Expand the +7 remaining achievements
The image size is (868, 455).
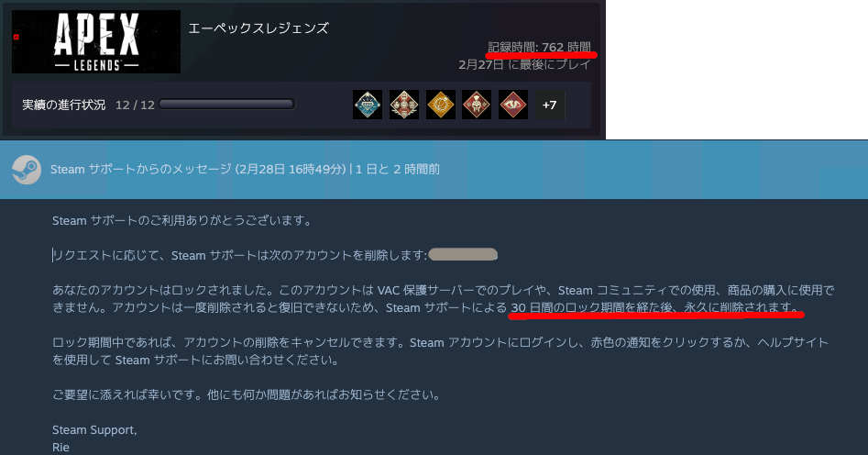[x=550, y=105]
